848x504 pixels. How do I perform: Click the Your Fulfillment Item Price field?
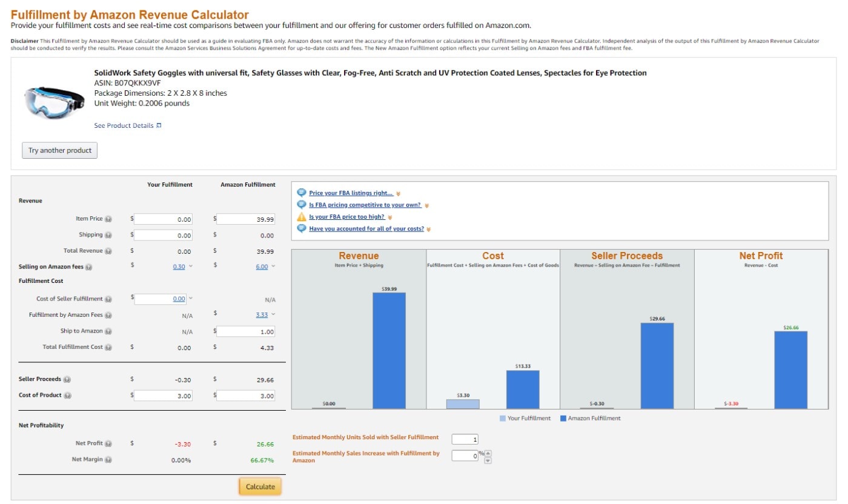click(164, 219)
